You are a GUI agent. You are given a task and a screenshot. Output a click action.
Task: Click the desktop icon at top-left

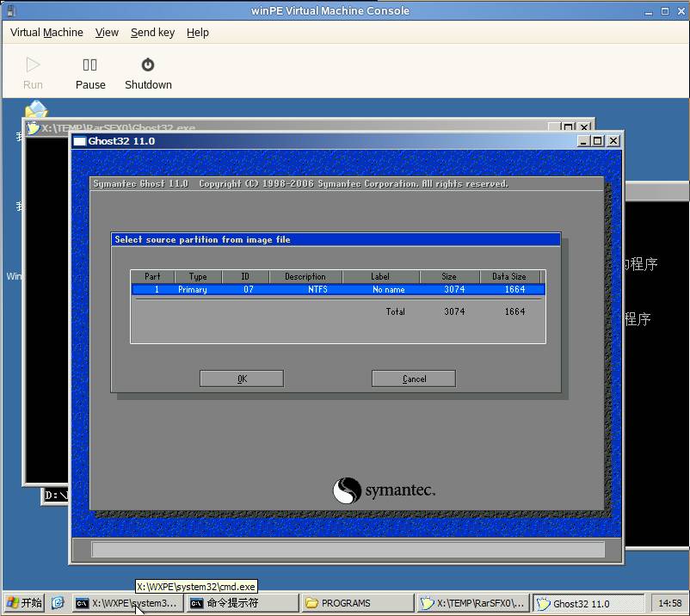35,112
